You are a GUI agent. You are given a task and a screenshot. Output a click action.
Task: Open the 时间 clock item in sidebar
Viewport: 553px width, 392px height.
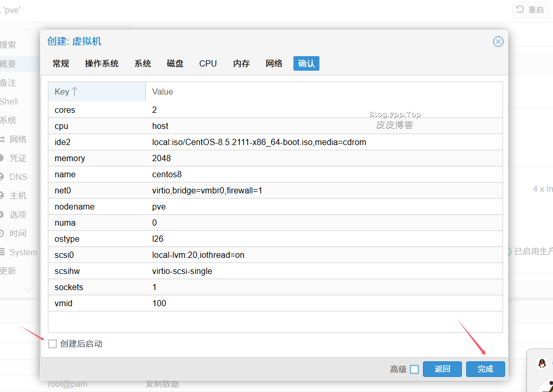pyautogui.click(x=18, y=233)
